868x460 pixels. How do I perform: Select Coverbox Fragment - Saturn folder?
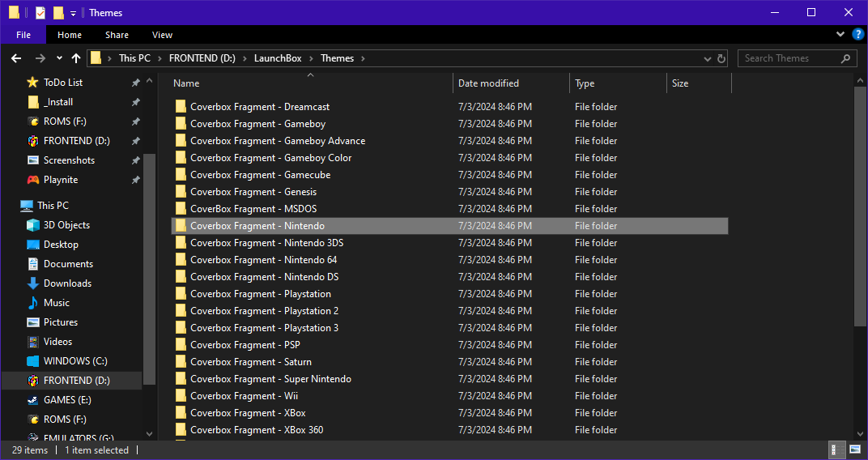pos(450,362)
